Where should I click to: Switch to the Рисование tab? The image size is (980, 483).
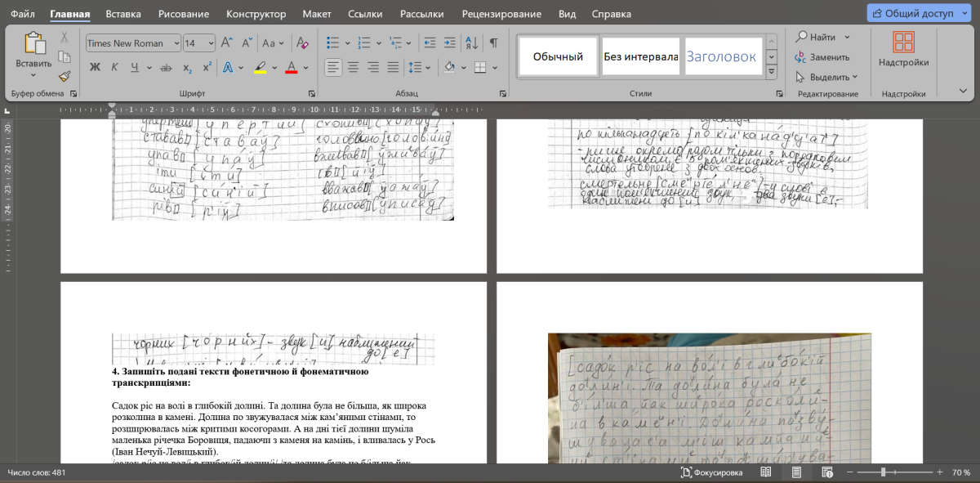coord(184,14)
